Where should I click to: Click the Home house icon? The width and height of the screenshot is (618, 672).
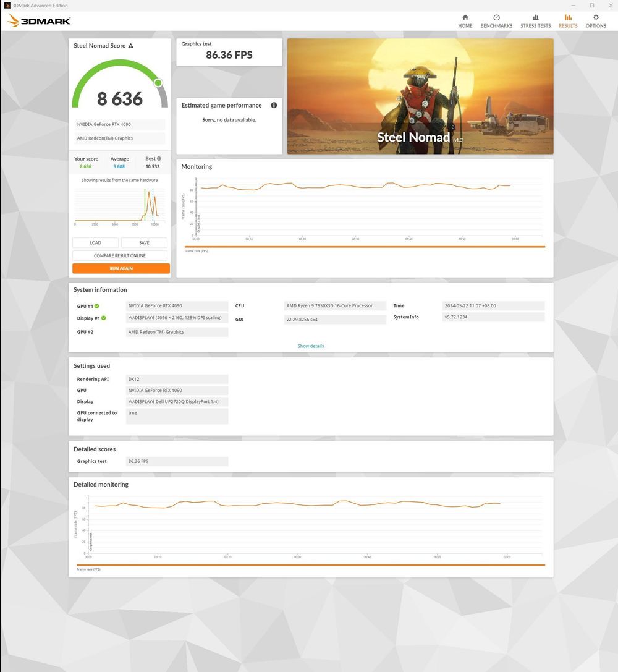(x=465, y=17)
